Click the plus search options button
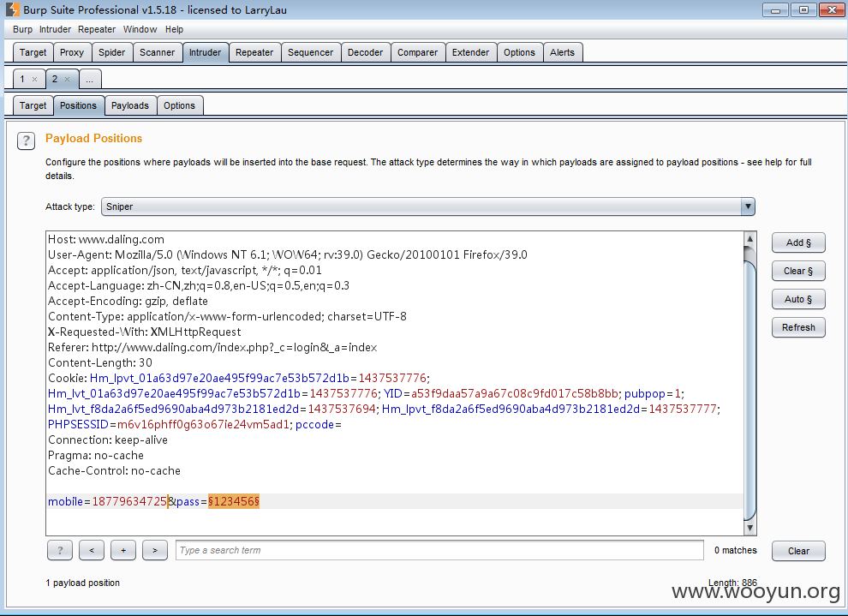The height and width of the screenshot is (616, 848). (123, 550)
